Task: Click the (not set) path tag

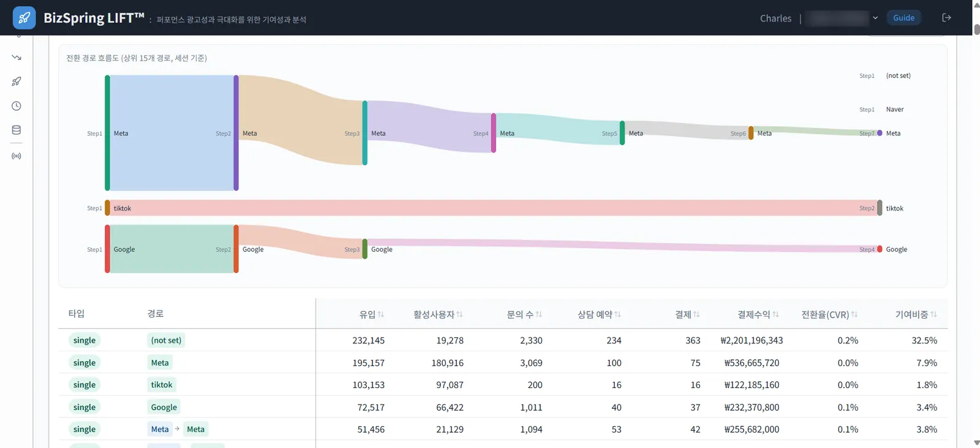Action: click(x=166, y=340)
